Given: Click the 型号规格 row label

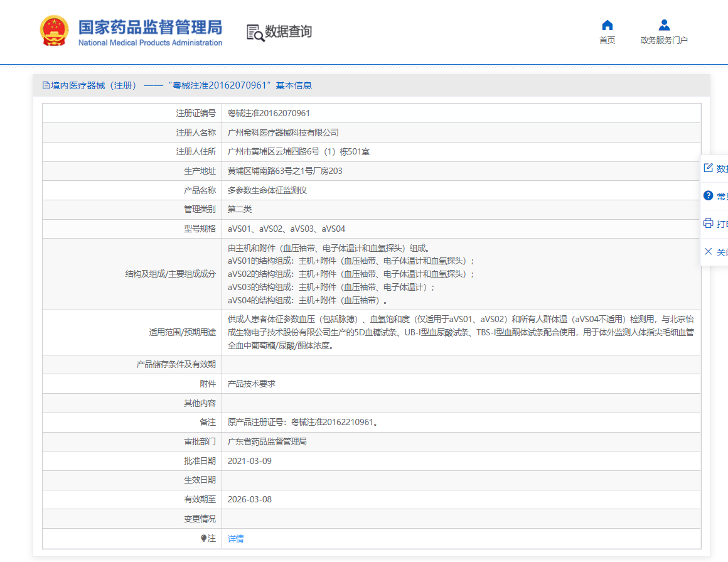Looking at the screenshot, I should 200,229.
